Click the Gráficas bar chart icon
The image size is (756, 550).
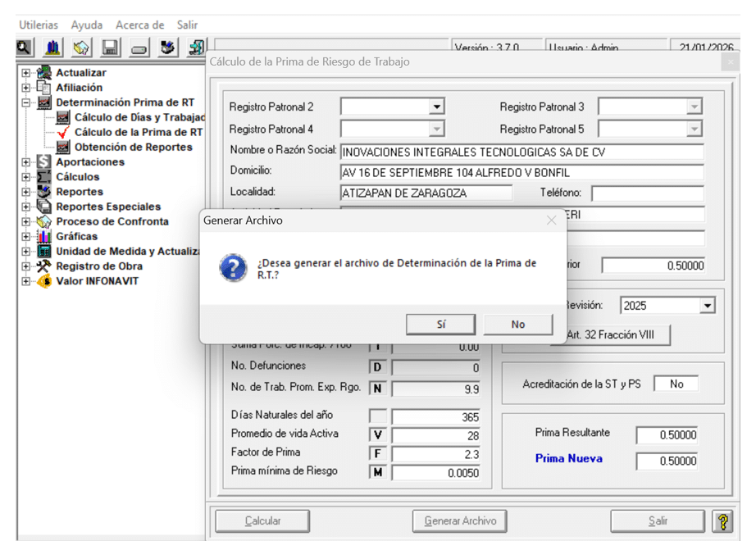point(44,237)
